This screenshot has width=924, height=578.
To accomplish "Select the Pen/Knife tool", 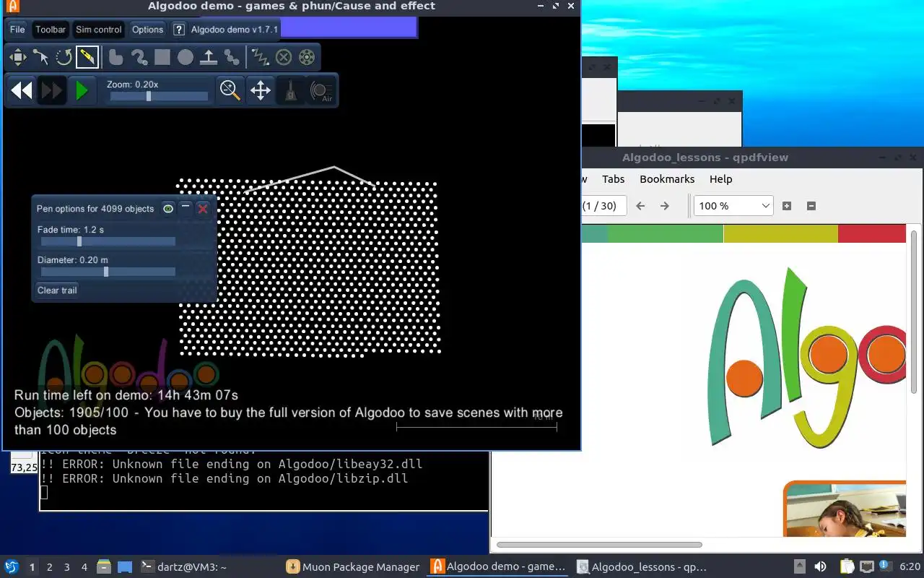I will point(87,57).
